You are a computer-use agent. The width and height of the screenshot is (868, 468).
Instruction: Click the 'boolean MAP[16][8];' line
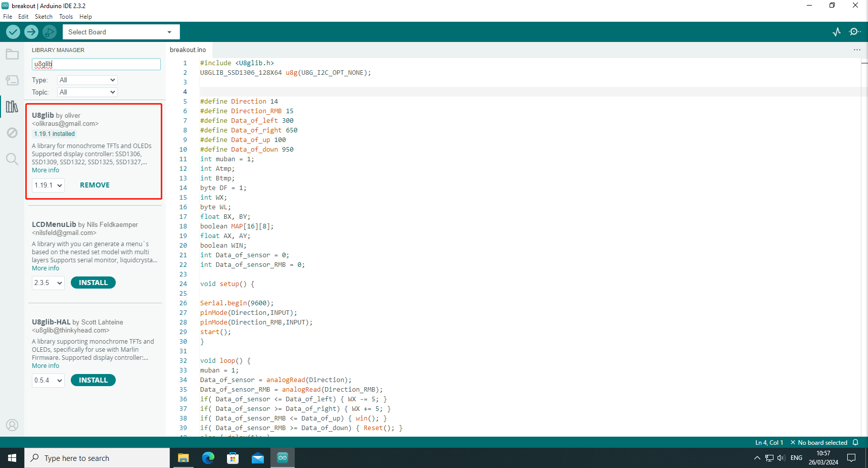pyautogui.click(x=237, y=226)
